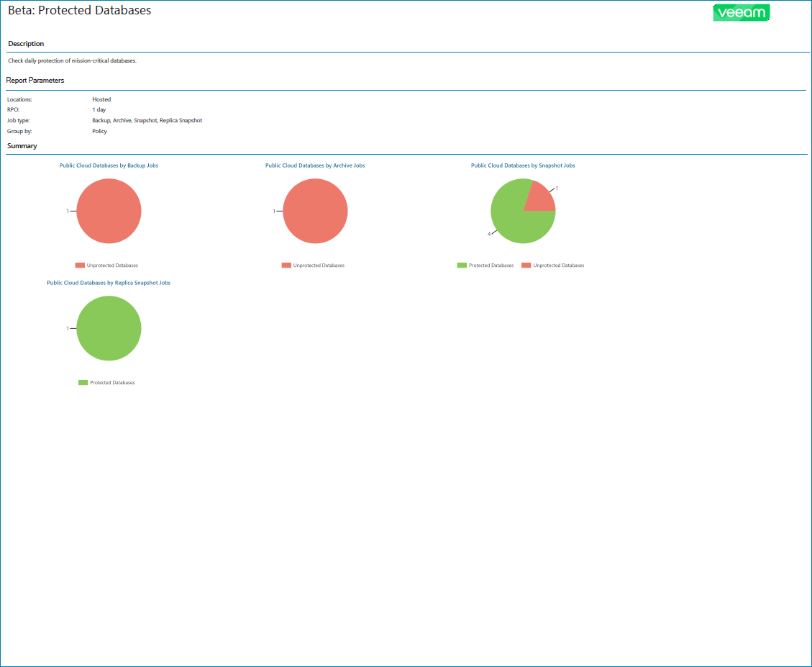
Task: Click the Archive Jobs red pie chart
Action: pyautogui.click(x=315, y=211)
